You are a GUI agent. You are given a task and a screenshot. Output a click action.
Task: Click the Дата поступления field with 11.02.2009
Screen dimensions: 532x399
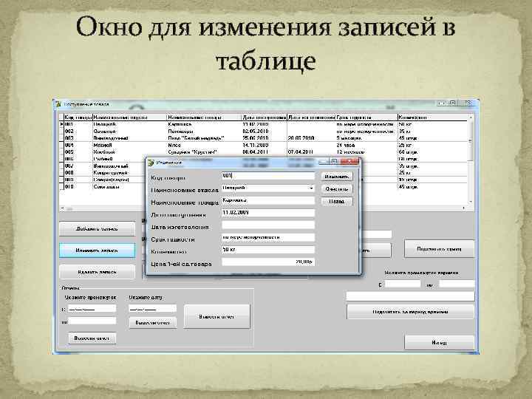(268, 213)
